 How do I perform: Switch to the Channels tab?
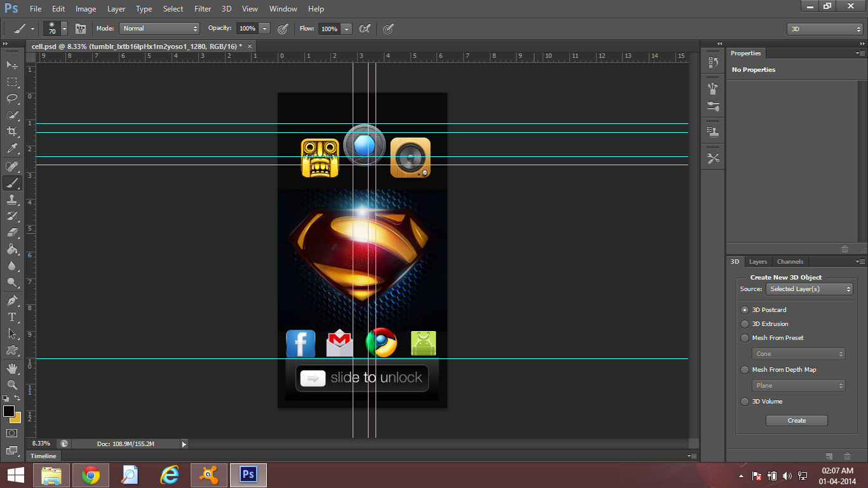790,262
